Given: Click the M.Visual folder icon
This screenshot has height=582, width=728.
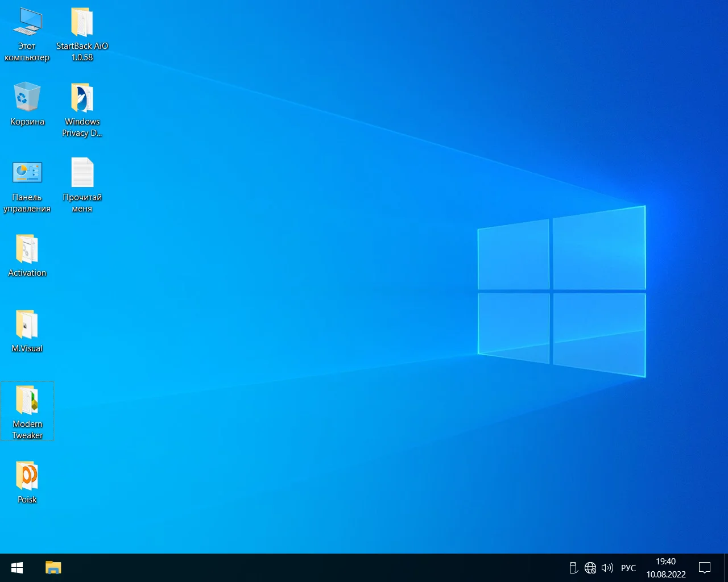Looking at the screenshot, I should pos(27,325).
